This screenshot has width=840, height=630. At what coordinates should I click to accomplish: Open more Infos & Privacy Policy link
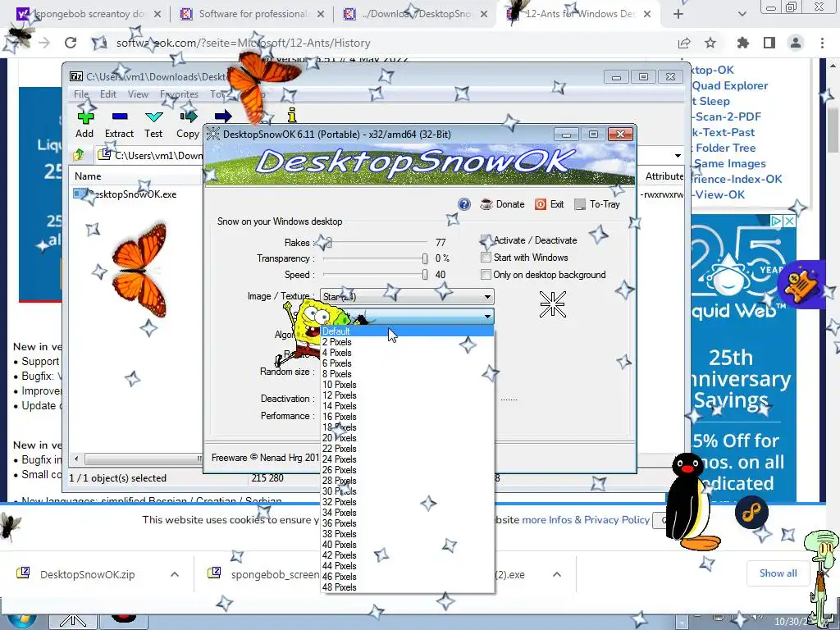[x=586, y=519]
